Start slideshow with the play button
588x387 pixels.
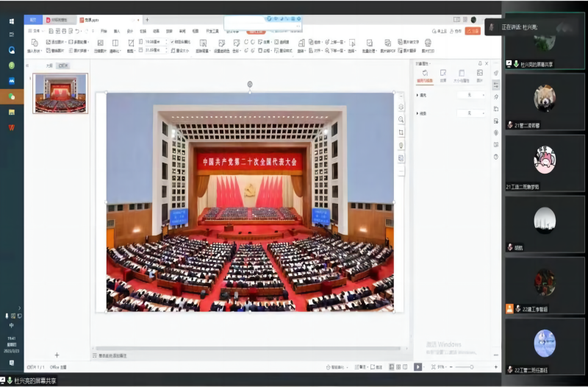point(417,366)
